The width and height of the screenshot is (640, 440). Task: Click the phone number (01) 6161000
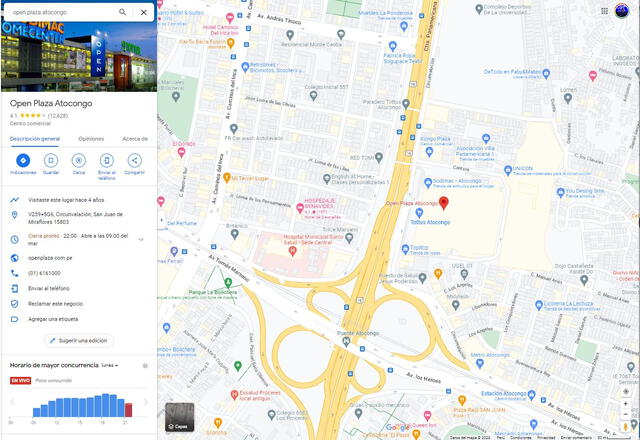tap(44, 273)
